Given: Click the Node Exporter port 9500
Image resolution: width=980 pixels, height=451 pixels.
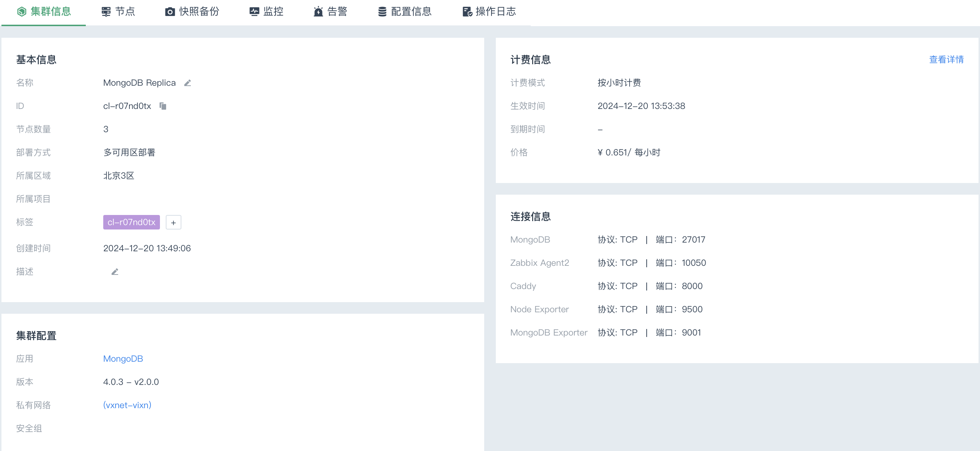Looking at the screenshot, I should click(x=692, y=309).
